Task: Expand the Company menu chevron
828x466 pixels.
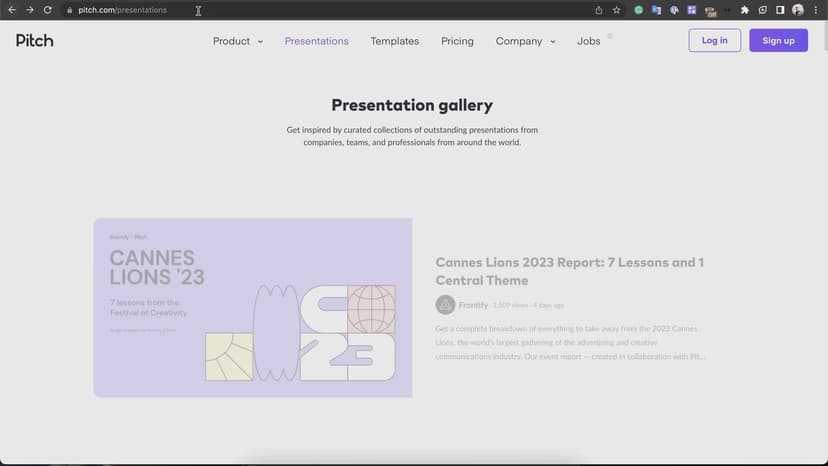Action: tap(553, 42)
